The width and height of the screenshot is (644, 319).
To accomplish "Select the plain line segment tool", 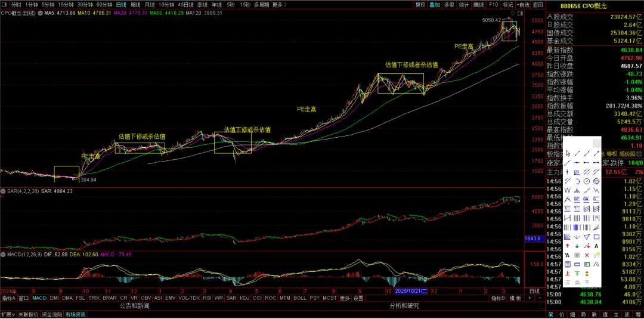I will pos(577,153).
